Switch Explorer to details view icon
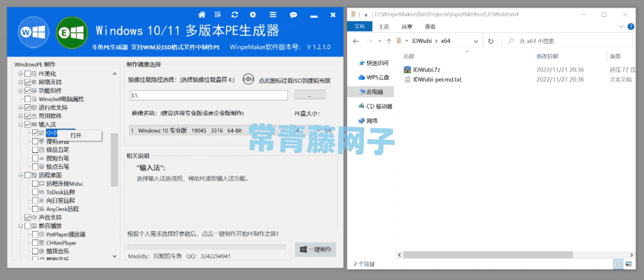This screenshot has width=644, height=280. pyautogui.click(x=617, y=263)
